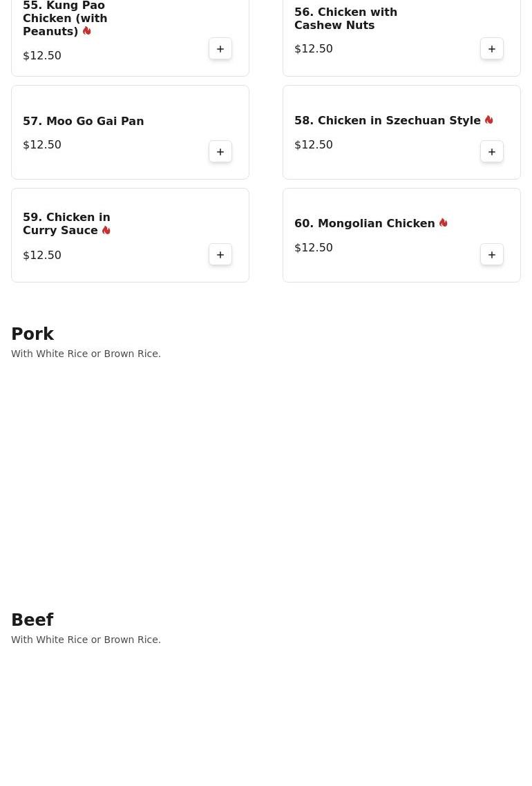Image resolution: width=532 pixels, height=786 pixels.
Task: Click spicy flame icon on Kung Pao Chicken
Action: tap(87, 31)
